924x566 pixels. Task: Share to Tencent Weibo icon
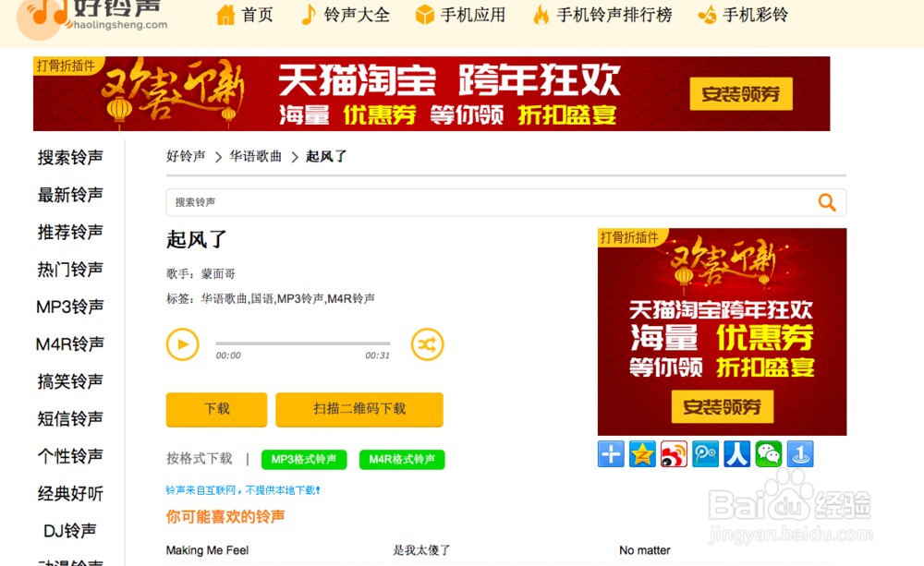[x=705, y=454]
